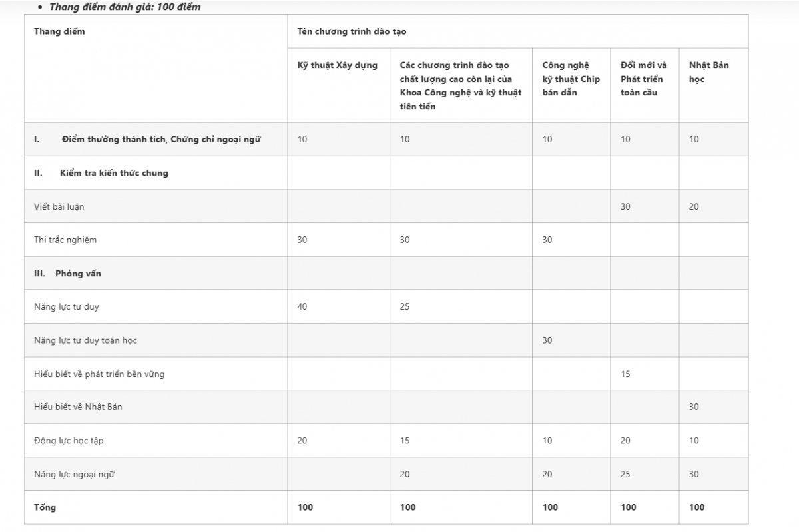The width and height of the screenshot is (799, 532).
Task: Select the 'Động lực học tập' row label
Action: coord(69,441)
